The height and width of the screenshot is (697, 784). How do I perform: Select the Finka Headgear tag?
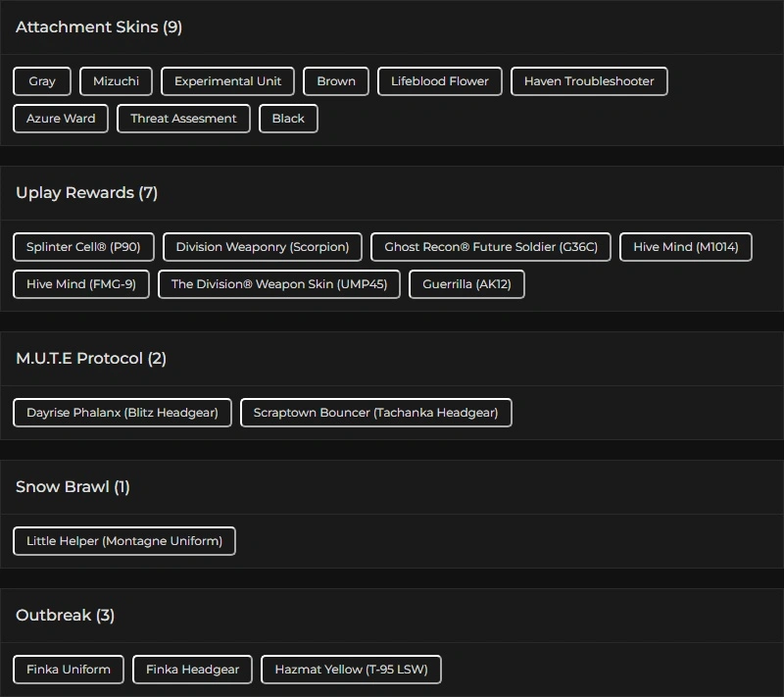point(192,670)
